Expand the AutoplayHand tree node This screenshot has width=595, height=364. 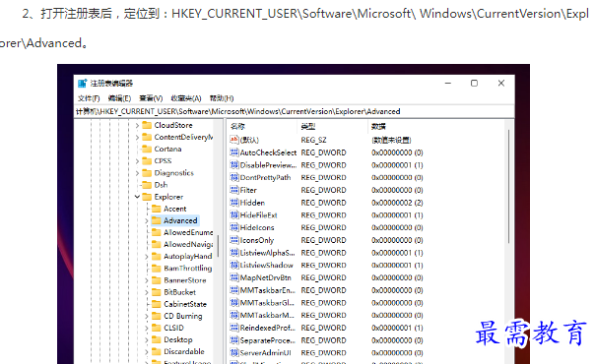click(147, 257)
